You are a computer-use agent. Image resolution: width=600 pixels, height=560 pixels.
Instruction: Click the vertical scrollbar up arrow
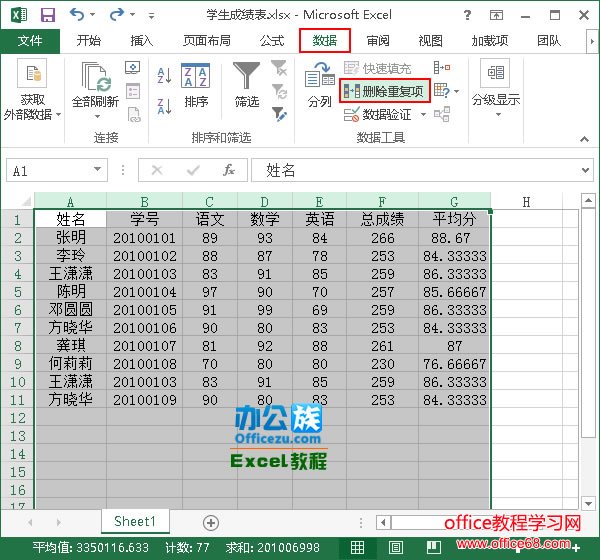[588, 201]
